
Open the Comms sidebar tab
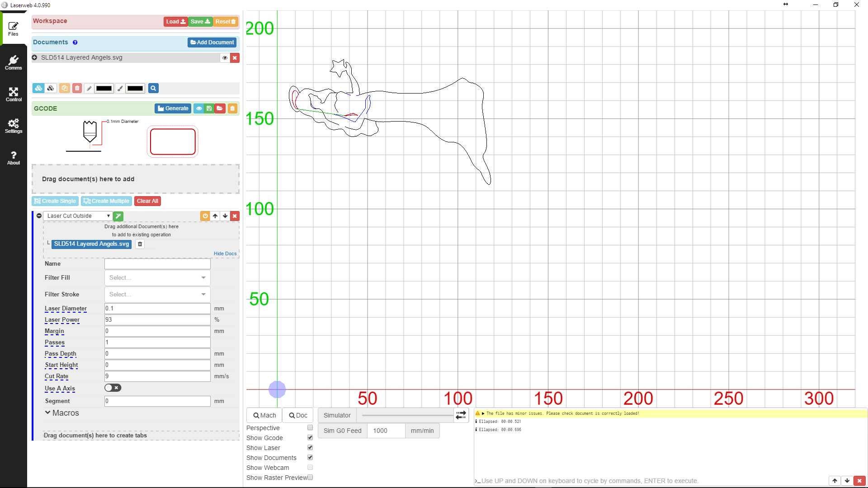click(14, 63)
